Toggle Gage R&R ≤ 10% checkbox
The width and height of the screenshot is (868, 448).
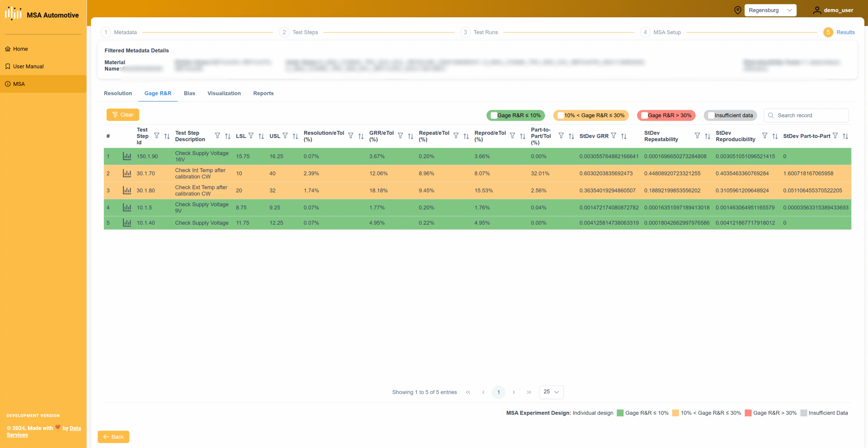tap(494, 115)
